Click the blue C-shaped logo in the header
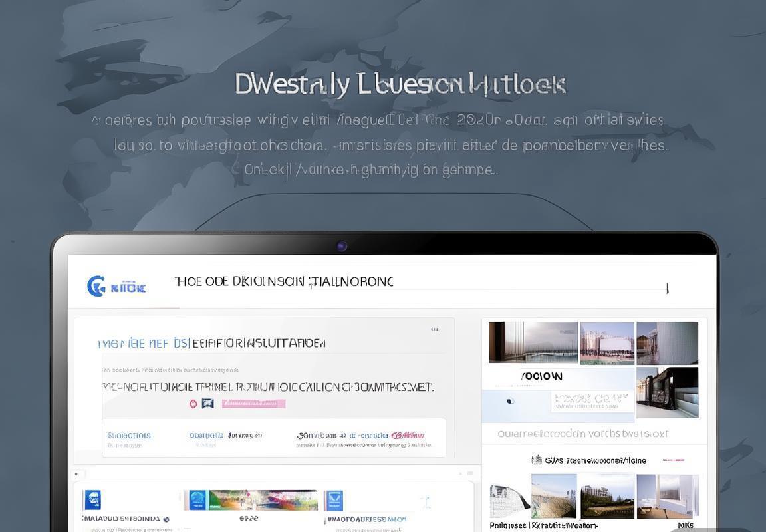 pos(96,286)
